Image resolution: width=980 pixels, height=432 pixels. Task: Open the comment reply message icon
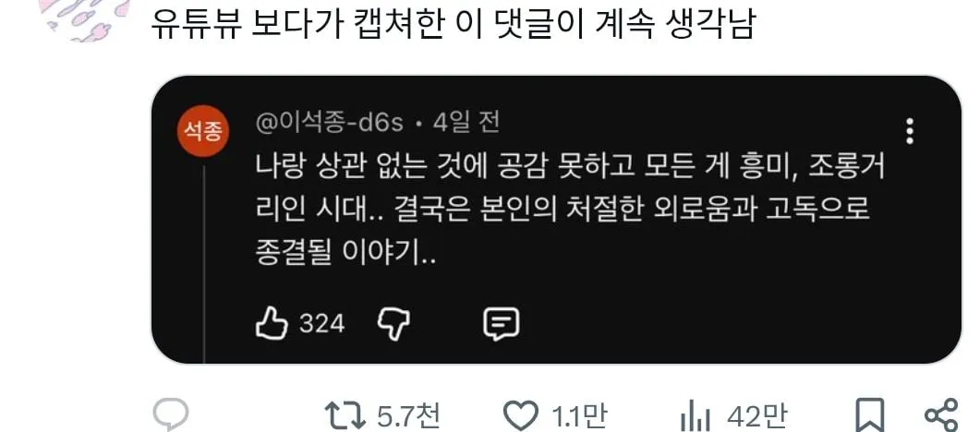point(502,324)
